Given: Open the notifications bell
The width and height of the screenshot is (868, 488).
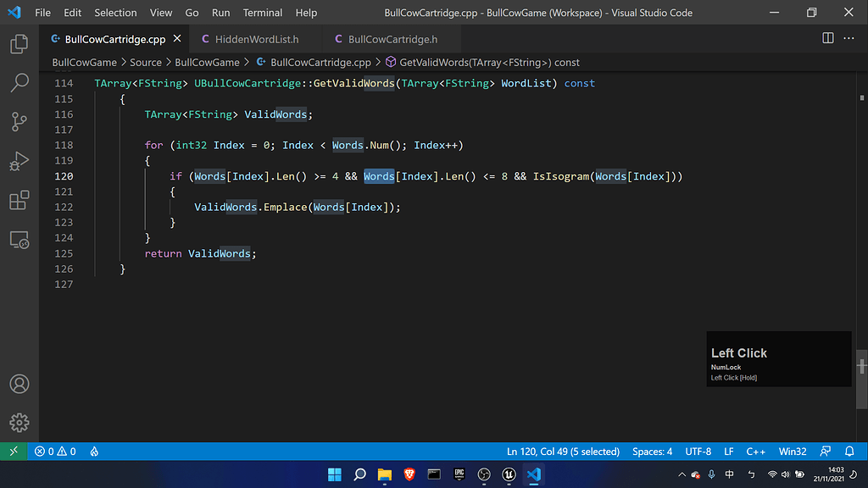Looking at the screenshot, I should (849, 452).
